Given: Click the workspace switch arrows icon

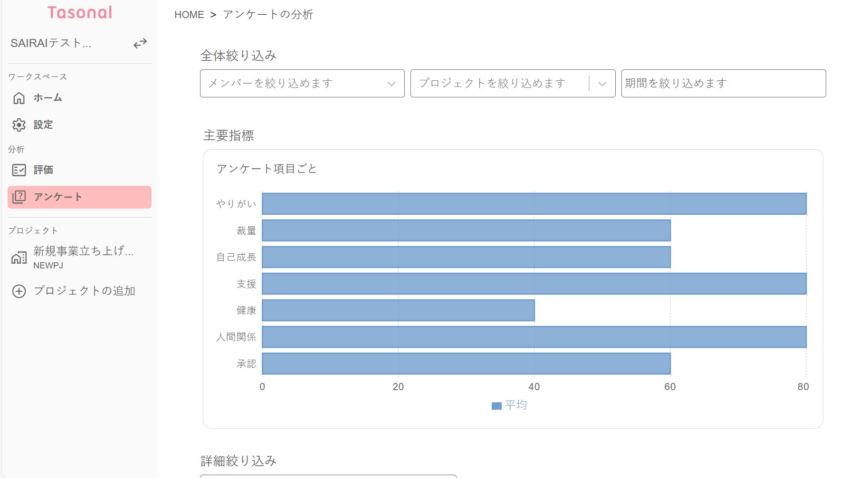Looking at the screenshot, I should coord(140,44).
